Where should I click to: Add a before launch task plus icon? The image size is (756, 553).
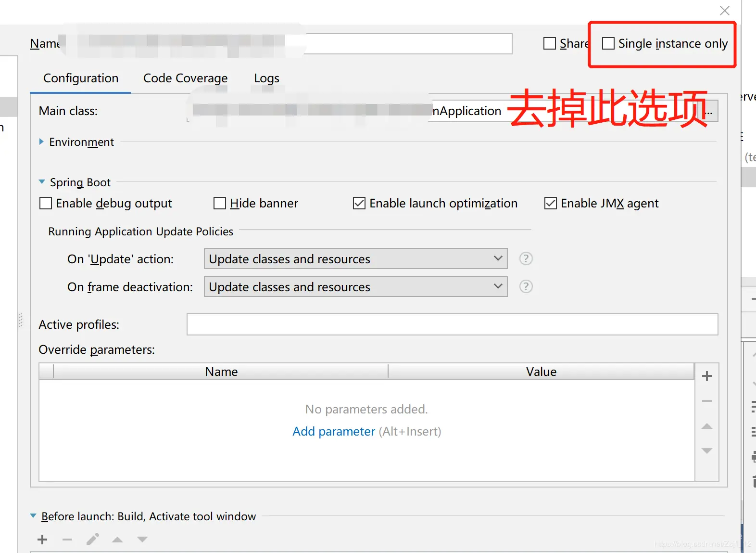(42, 540)
